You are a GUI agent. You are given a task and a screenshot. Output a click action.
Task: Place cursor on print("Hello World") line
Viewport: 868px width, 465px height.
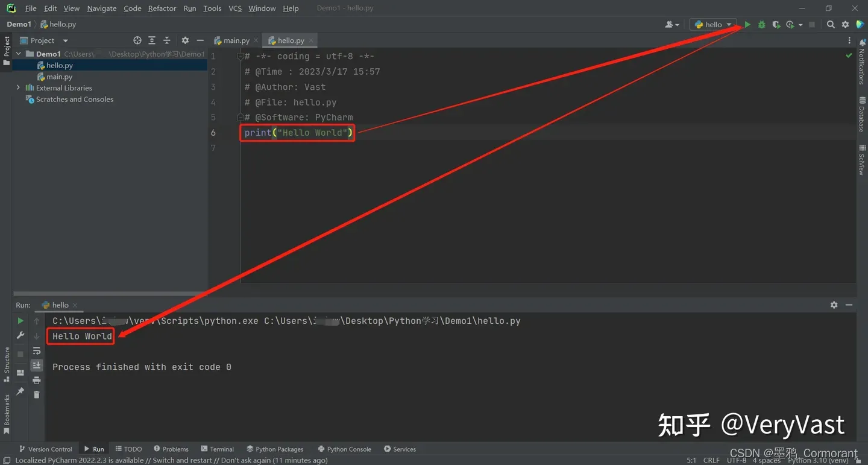pyautogui.click(x=298, y=133)
